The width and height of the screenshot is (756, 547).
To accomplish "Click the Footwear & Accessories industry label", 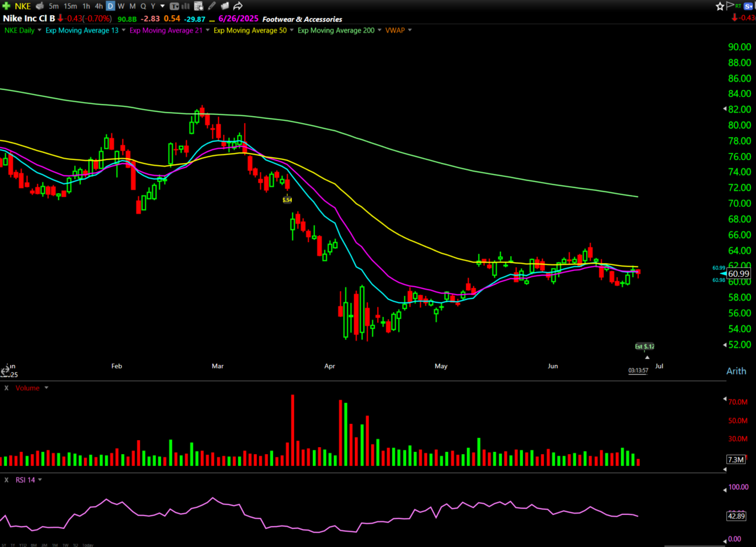I will coord(302,19).
